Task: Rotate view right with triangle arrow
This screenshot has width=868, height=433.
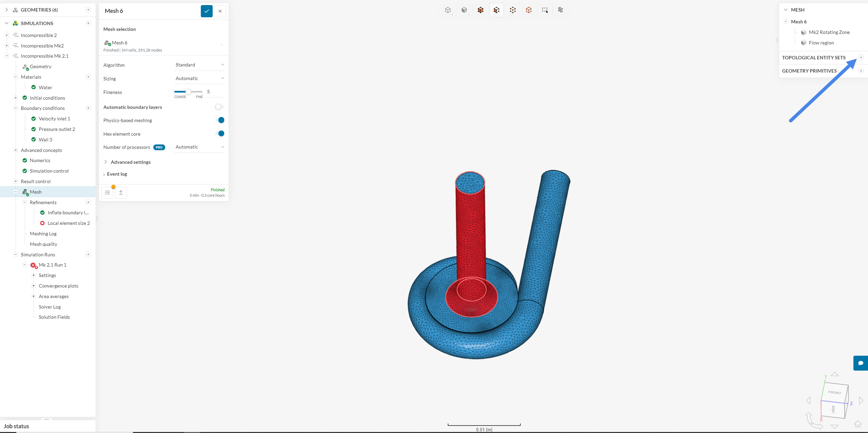Action: pos(861,400)
